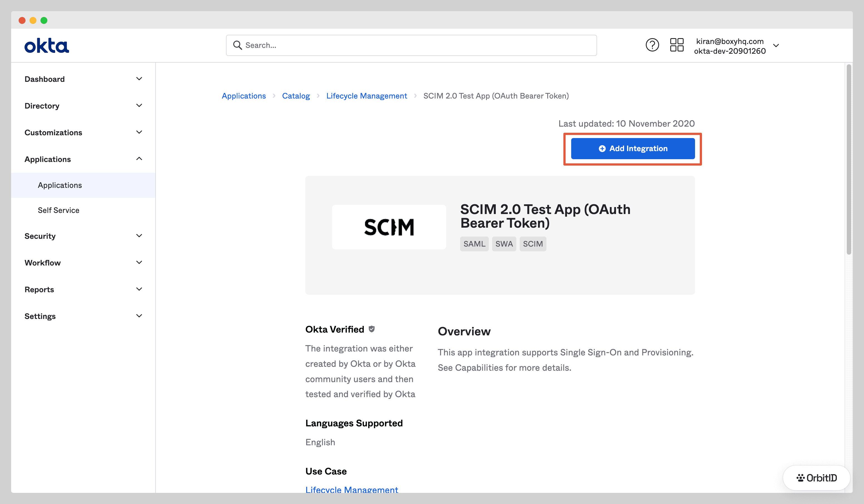Click the SCIM tag

click(533, 244)
